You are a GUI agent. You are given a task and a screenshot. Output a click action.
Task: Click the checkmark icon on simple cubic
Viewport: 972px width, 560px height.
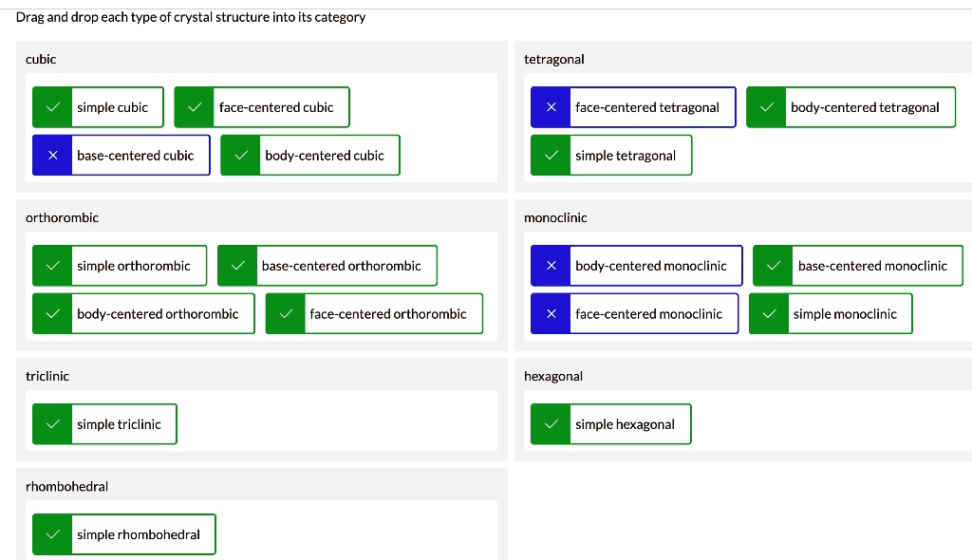coord(53,107)
